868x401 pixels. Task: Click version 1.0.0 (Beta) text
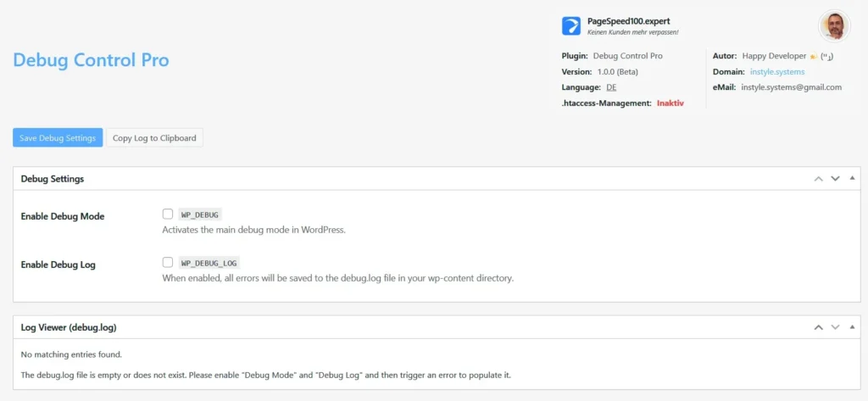tap(617, 71)
